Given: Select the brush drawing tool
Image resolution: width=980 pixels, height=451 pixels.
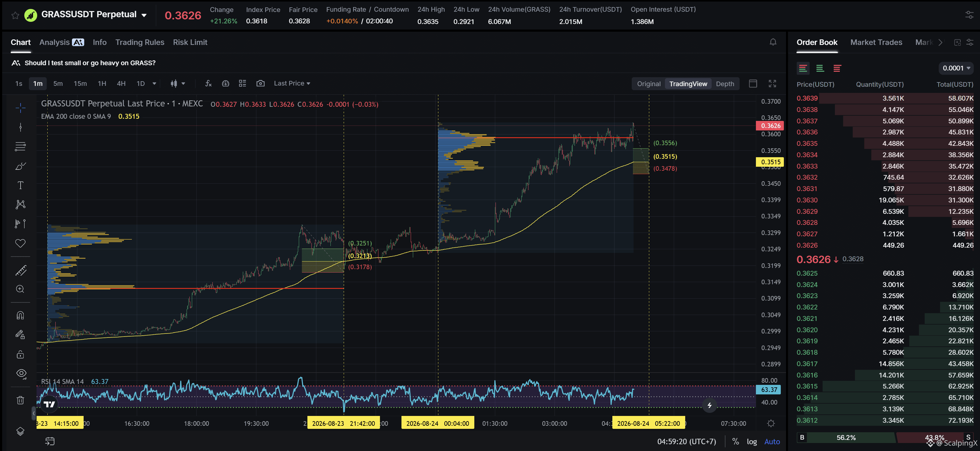Looking at the screenshot, I should (21, 166).
